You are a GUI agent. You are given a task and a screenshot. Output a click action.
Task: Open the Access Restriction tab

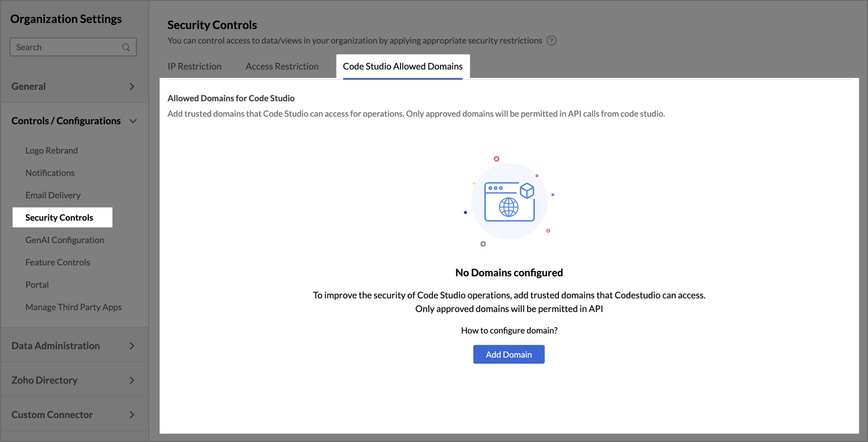coord(282,66)
